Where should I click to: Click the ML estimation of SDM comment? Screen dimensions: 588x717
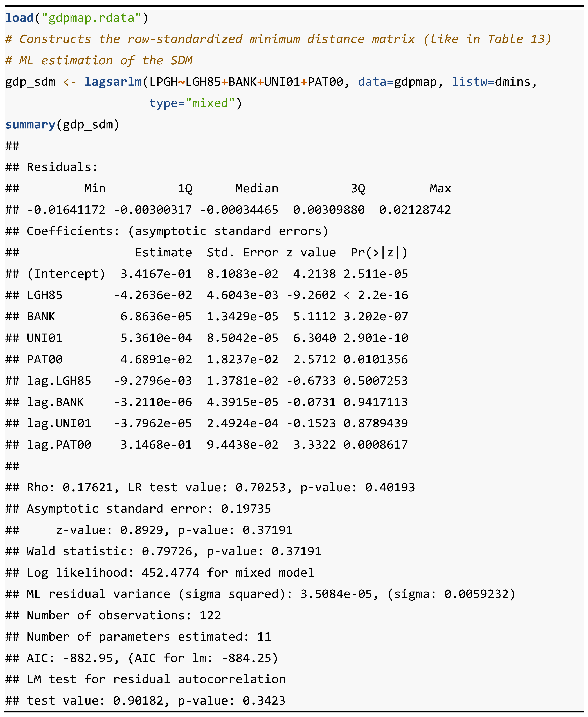pyautogui.click(x=99, y=61)
